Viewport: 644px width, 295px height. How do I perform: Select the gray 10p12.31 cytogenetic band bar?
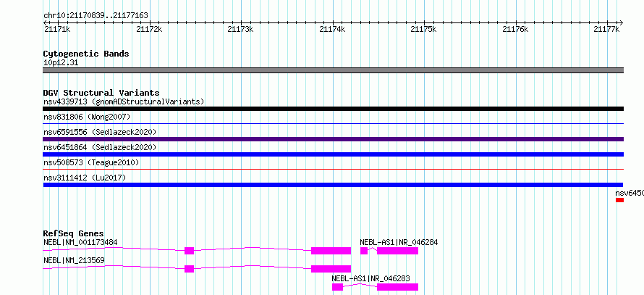click(x=334, y=70)
